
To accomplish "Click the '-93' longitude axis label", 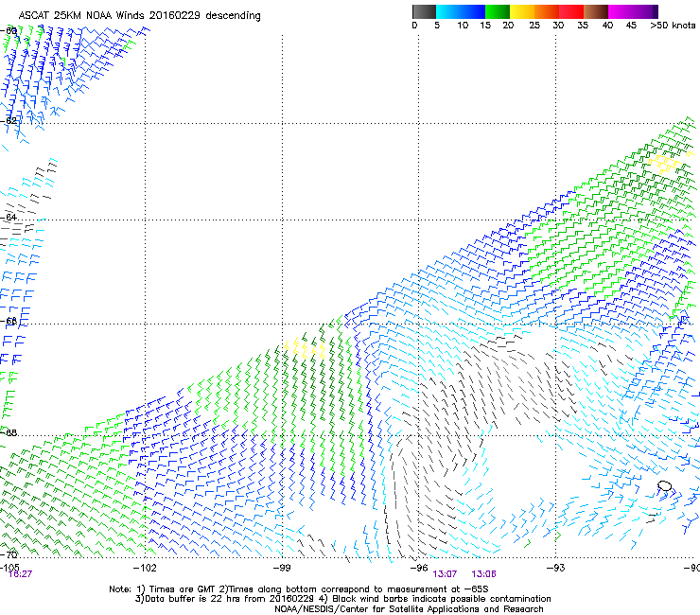I will 555,567.
